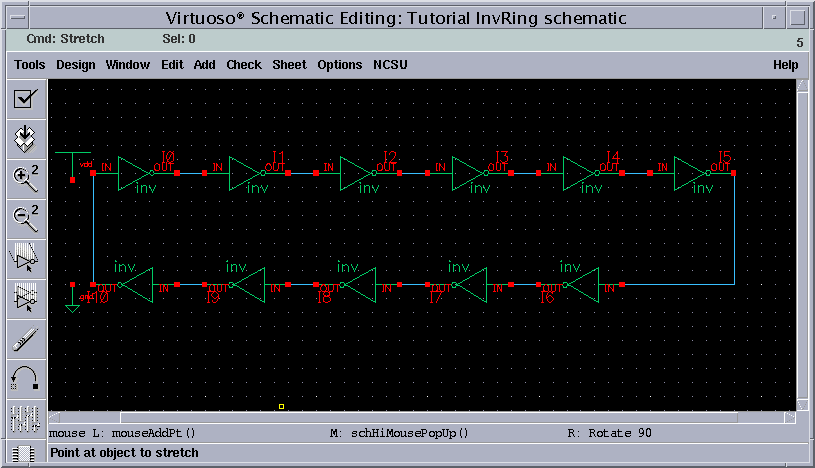Click the vertical scrollbar up arrow
Image resolution: width=815 pixels, height=468 pixels.
803,85
